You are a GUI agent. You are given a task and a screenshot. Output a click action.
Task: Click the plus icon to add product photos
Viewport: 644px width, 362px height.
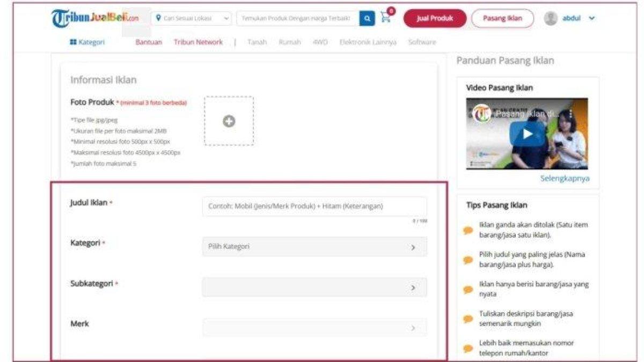[230, 121]
